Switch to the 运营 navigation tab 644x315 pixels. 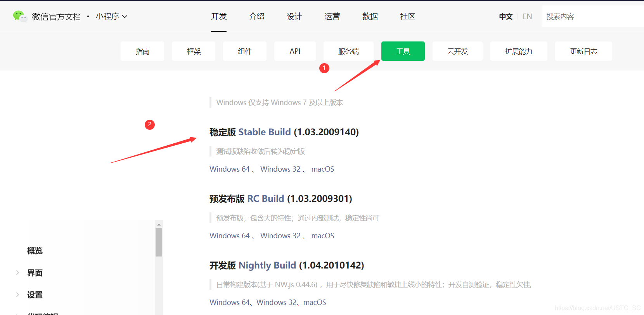332,16
